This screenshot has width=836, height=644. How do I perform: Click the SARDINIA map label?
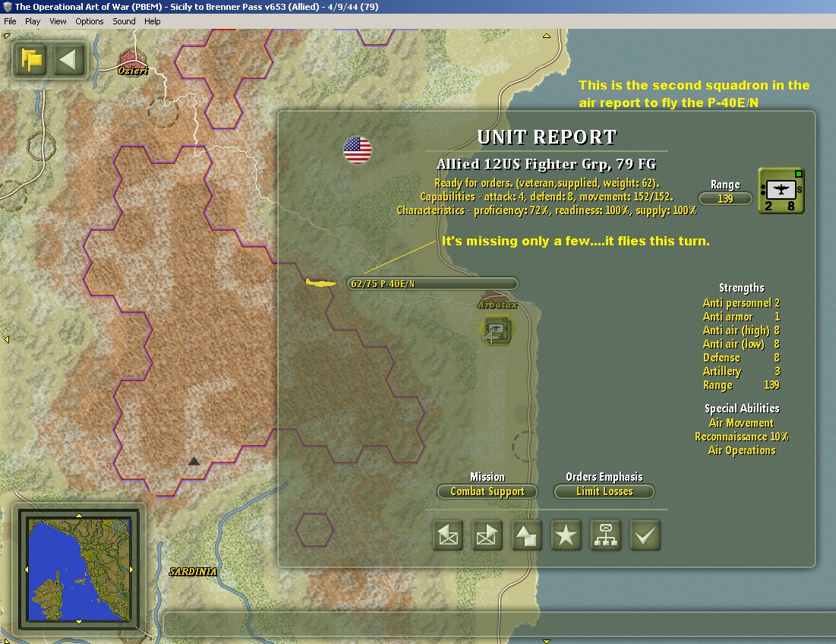pyautogui.click(x=193, y=572)
